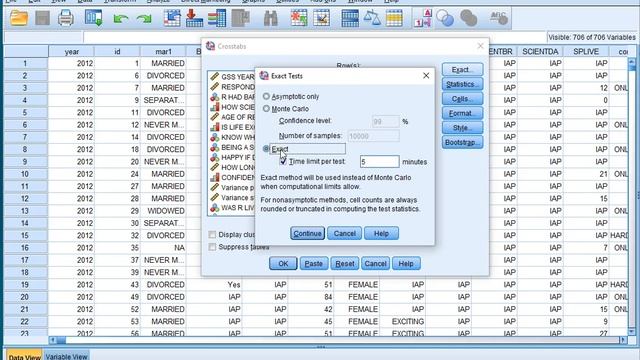Click the Run Descriptive Statistics toolbar icon

point(240,18)
